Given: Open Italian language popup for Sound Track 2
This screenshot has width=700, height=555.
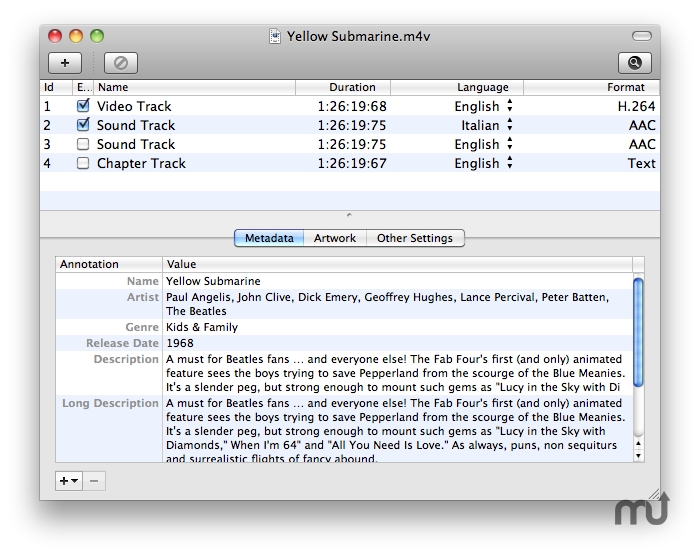Looking at the screenshot, I should pyautogui.click(x=510, y=125).
